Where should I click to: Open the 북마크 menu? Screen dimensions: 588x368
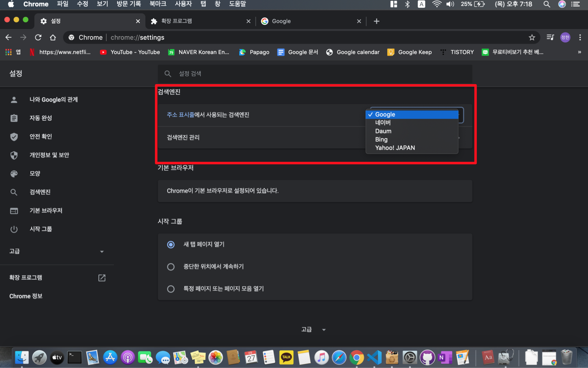pos(158,4)
